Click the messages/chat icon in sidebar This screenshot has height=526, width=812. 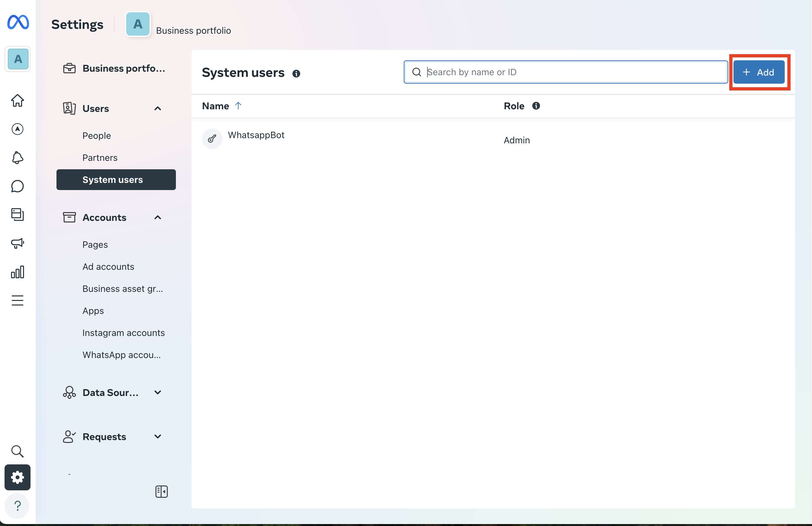coord(17,186)
